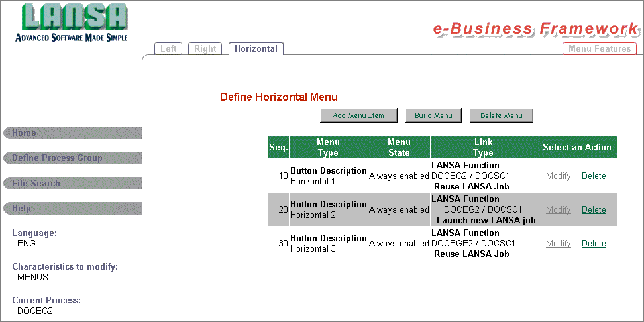Open the Menu Features tab
The image size is (644, 322).
599,48
